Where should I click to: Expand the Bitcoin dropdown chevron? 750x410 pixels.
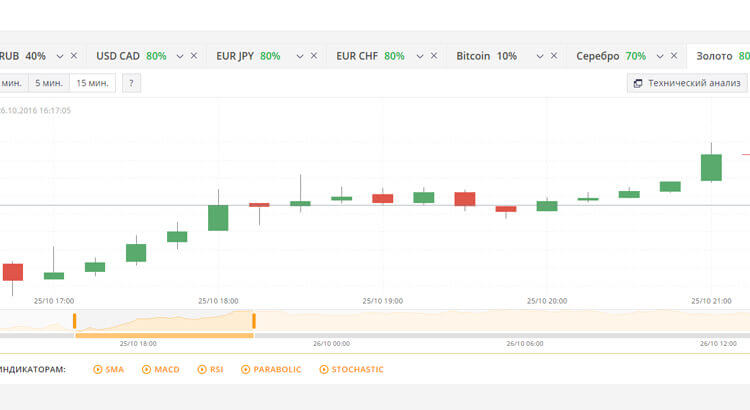pos(540,56)
